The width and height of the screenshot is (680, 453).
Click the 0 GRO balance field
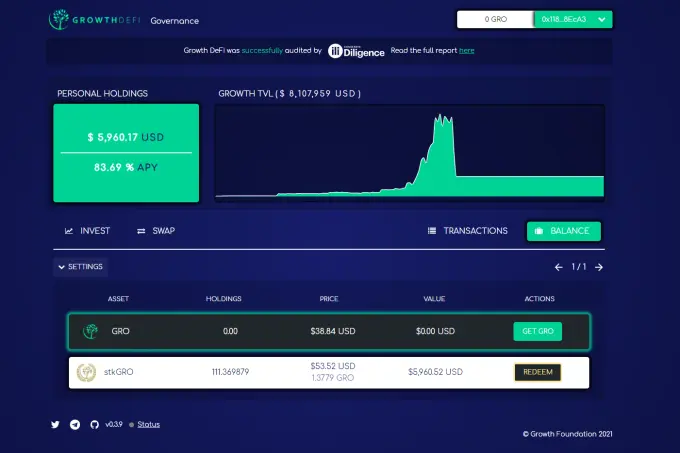496,20
